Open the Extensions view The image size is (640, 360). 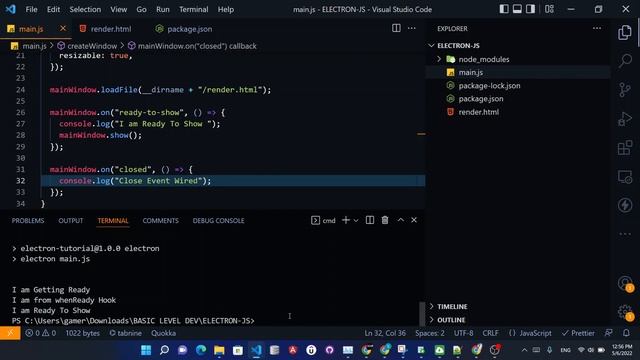click(624, 148)
